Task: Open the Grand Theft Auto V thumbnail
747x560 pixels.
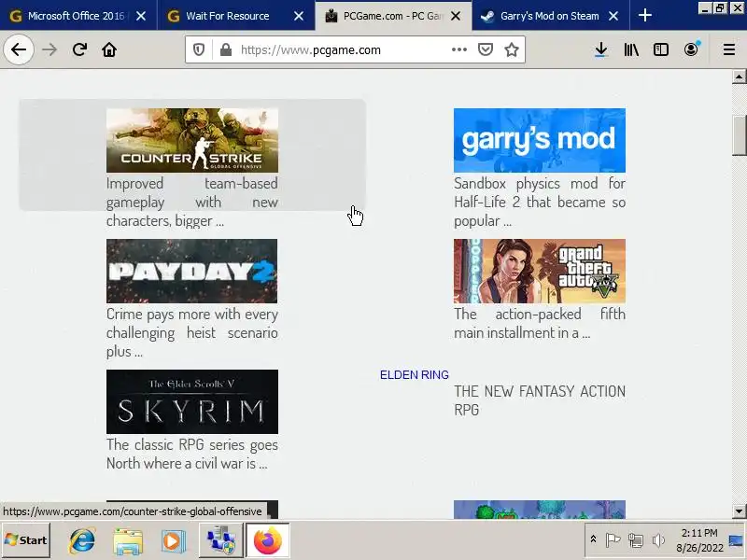Action: (540, 271)
